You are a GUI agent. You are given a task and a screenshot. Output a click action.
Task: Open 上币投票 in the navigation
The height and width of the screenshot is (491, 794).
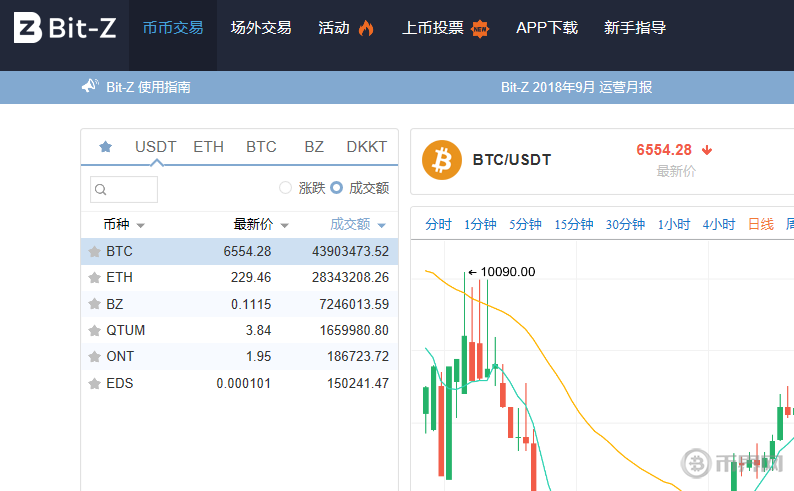(x=432, y=28)
